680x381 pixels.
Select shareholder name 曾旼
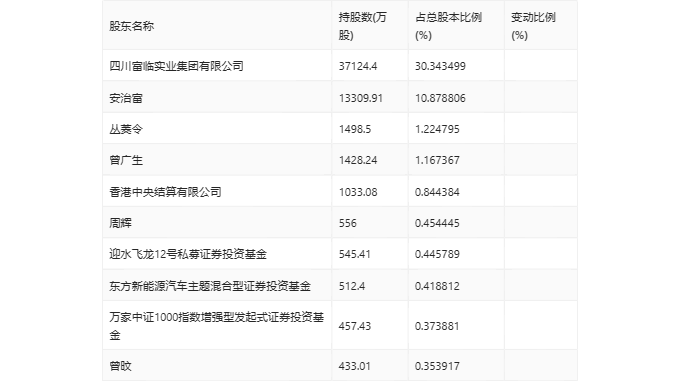(x=120, y=366)
